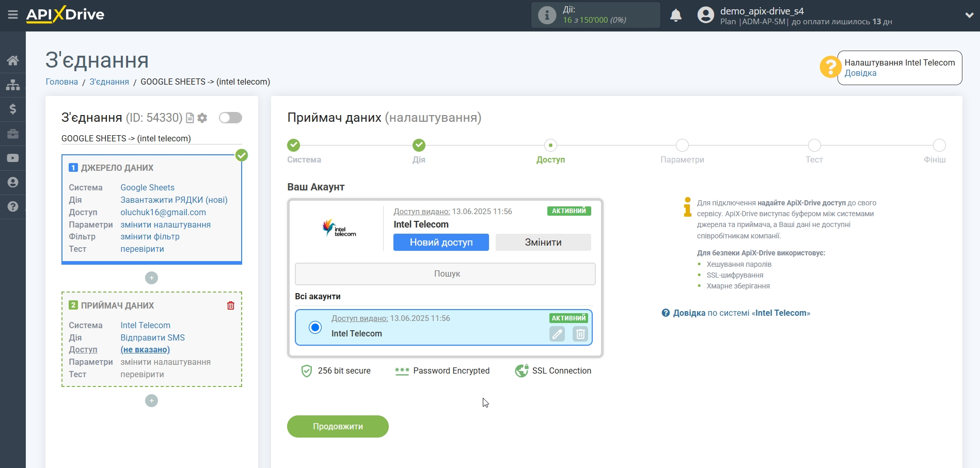Add step below data receiver

(151, 400)
